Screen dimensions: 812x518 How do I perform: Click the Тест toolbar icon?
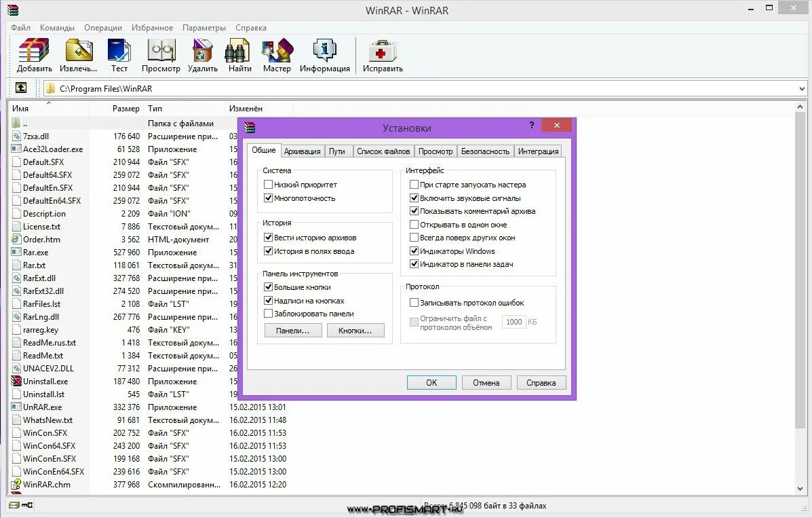(119, 51)
